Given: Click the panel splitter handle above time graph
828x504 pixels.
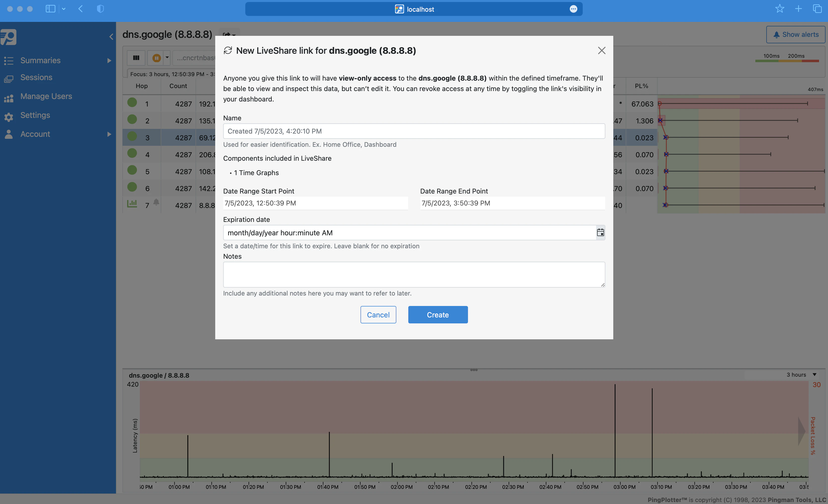Looking at the screenshot, I should (474, 370).
